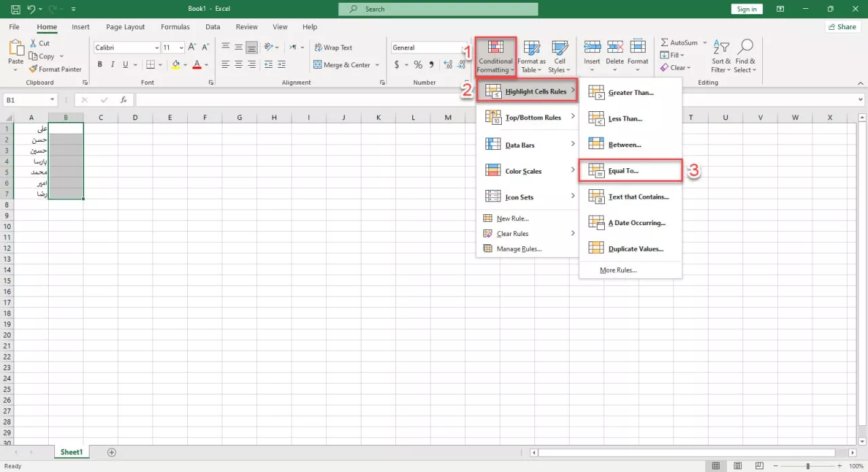Switch to the Data tab
The height and width of the screenshot is (472, 868).
pos(213,27)
